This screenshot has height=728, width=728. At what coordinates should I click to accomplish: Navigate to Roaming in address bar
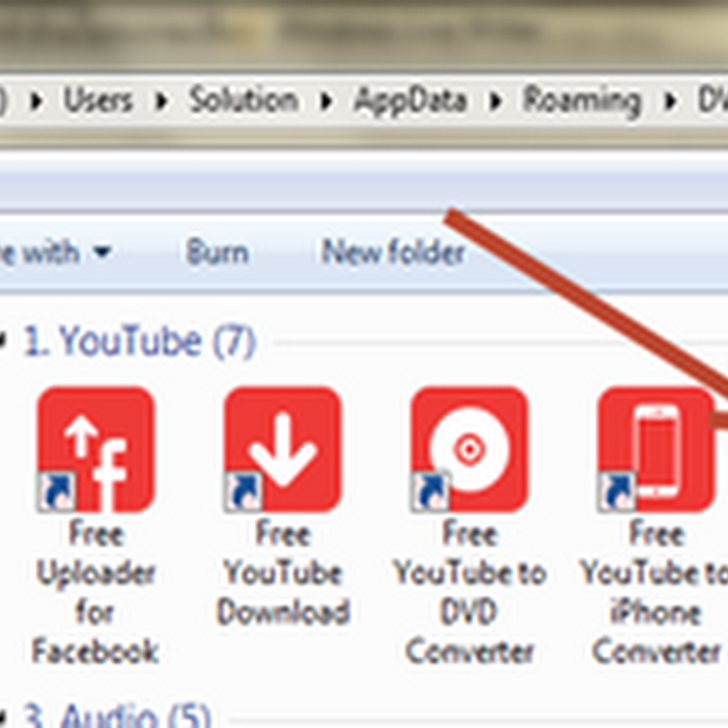click(581, 101)
